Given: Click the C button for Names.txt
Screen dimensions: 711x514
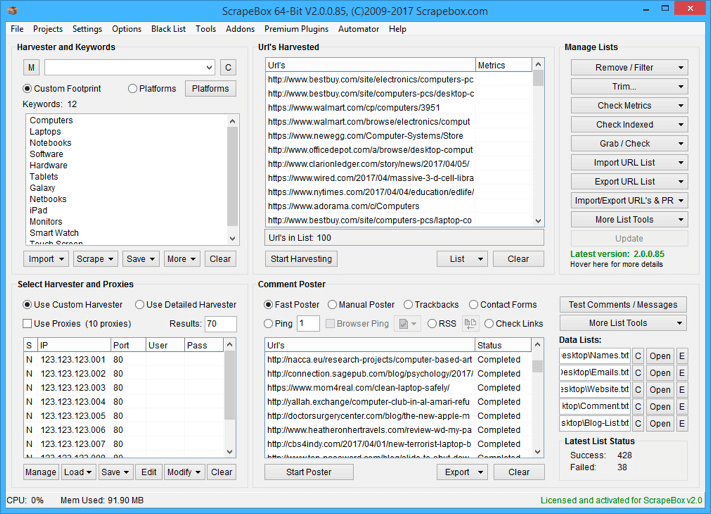Looking at the screenshot, I should coord(638,356).
